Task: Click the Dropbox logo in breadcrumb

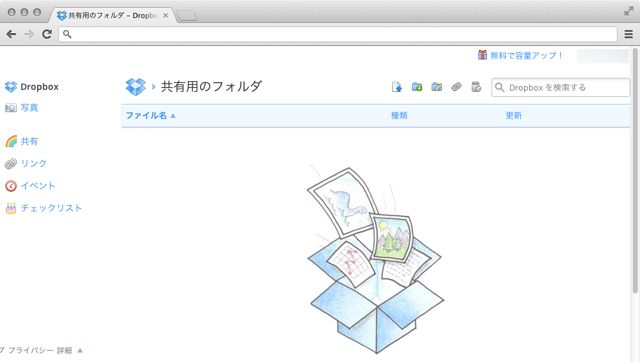Action: [x=136, y=87]
